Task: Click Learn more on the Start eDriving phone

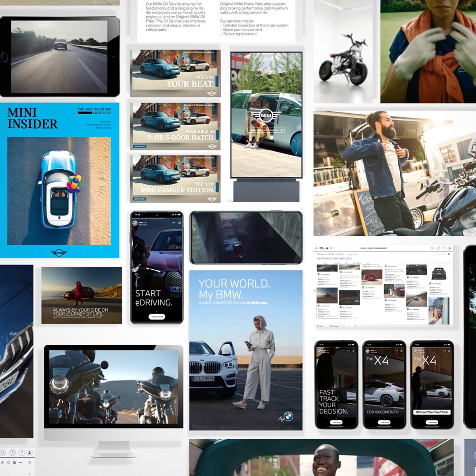Action: click(157, 316)
